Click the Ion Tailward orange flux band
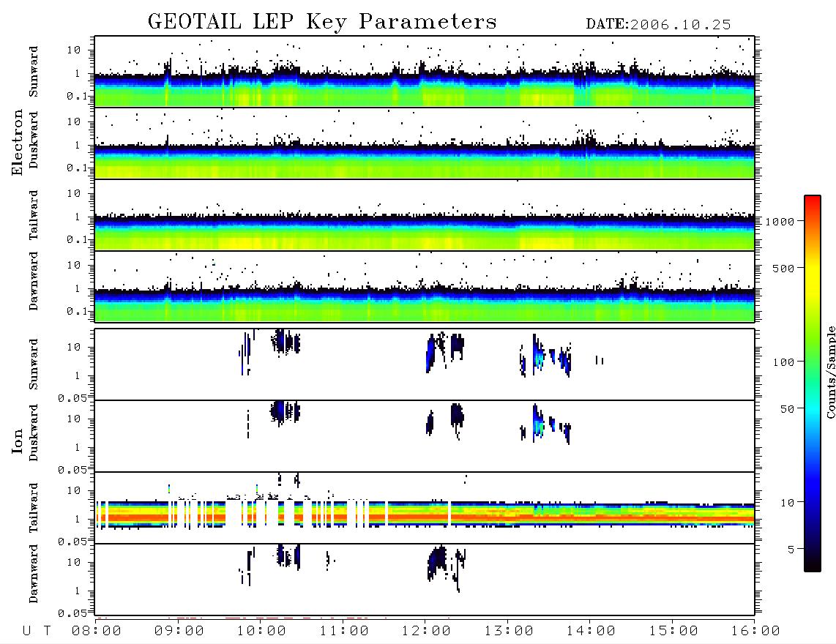Screen dimensions: 836x644 [425, 517]
